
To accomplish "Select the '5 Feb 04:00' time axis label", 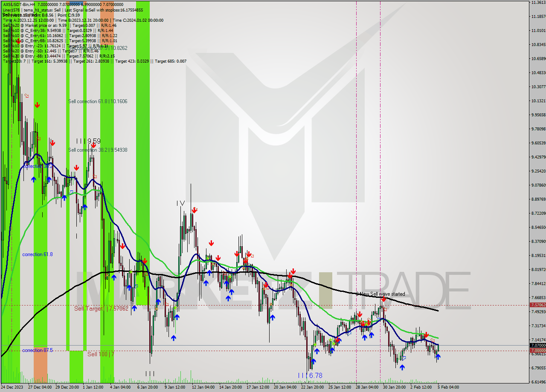I will click(449, 387).
